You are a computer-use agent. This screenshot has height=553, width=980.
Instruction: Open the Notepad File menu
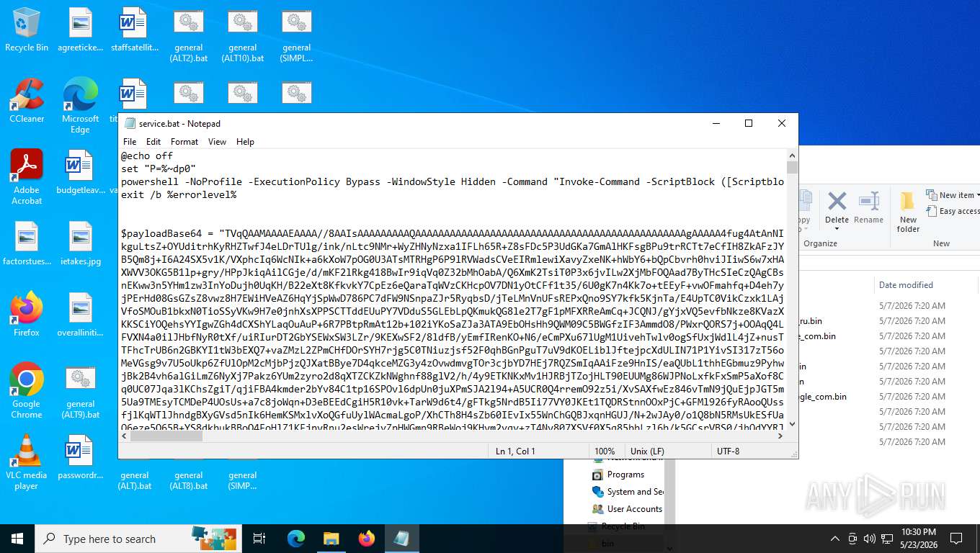pyautogui.click(x=130, y=142)
